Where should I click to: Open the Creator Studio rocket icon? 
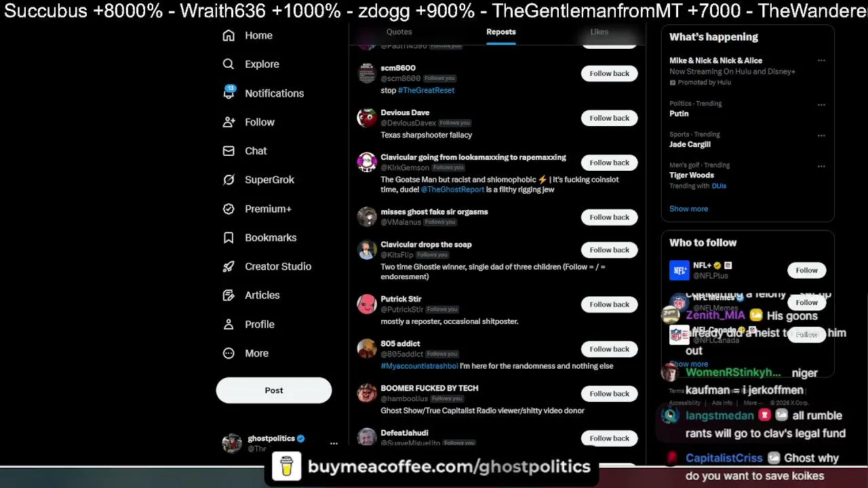coord(229,266)
